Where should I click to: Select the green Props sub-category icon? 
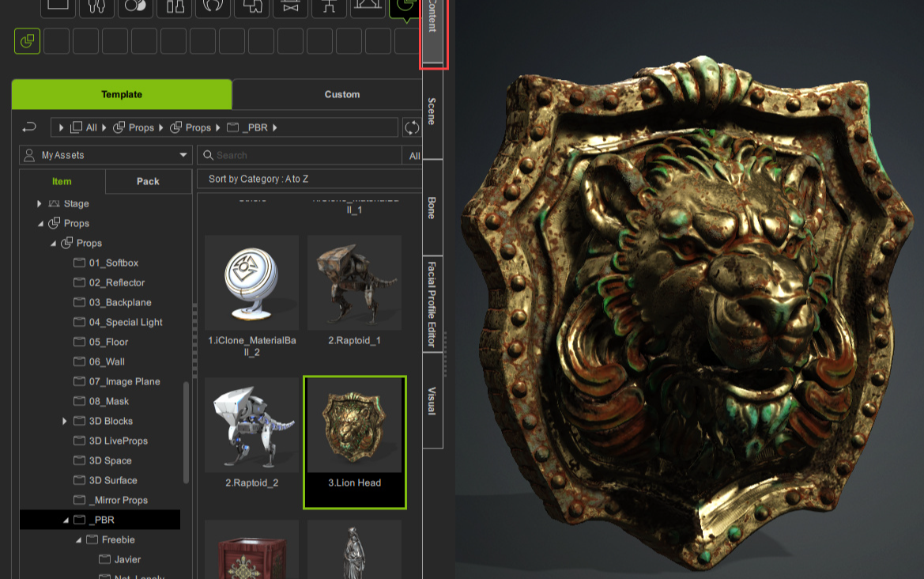pos(27,41)
